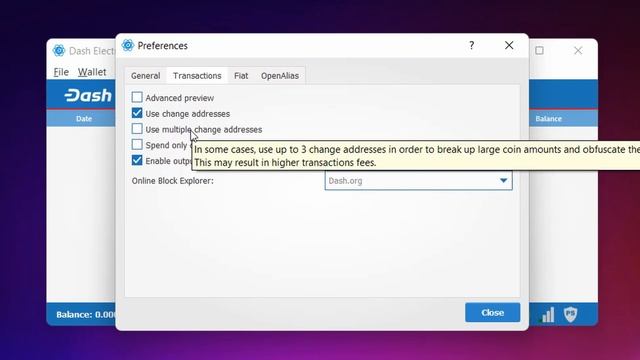This screenshot has width=640, height=360.
Task: Go to the OpenAlias tab
Action: 280,76
